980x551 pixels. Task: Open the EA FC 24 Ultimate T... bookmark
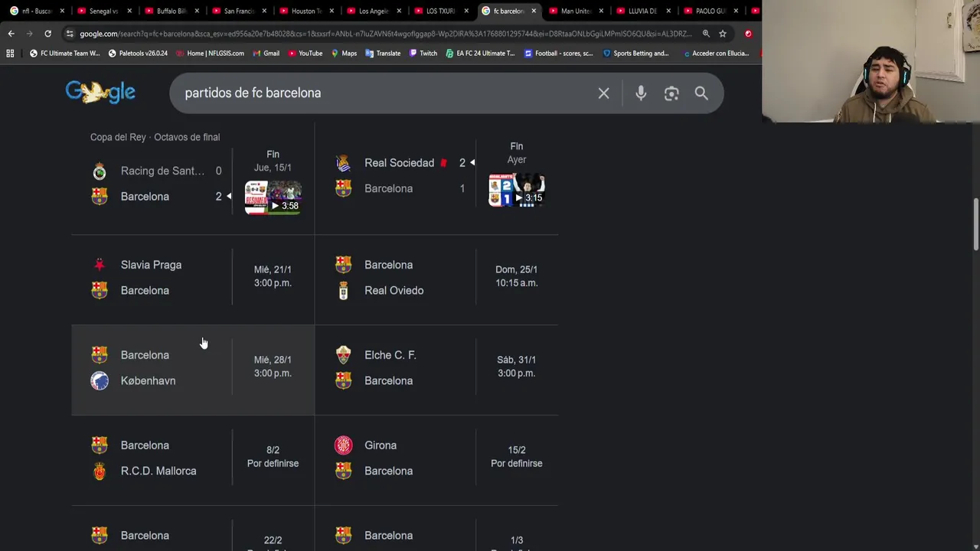[x=480, y=54]
